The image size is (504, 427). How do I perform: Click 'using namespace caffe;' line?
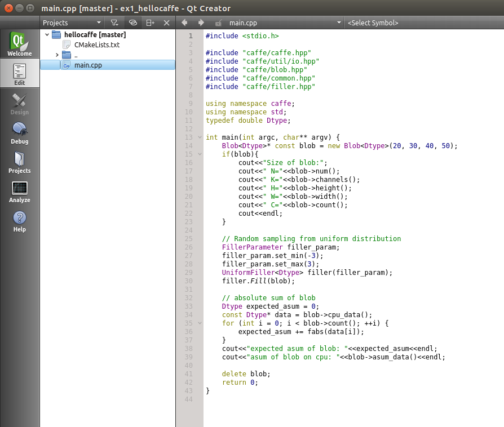[x=250, y=104]
